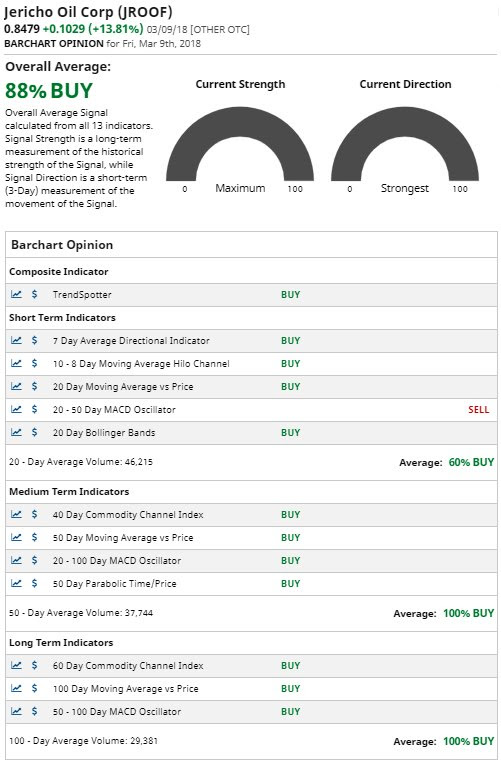Open chart icon for 40 Day Commodity Channel Index
Viewport: 501px width, 764px height.
[x=17, y=514]
